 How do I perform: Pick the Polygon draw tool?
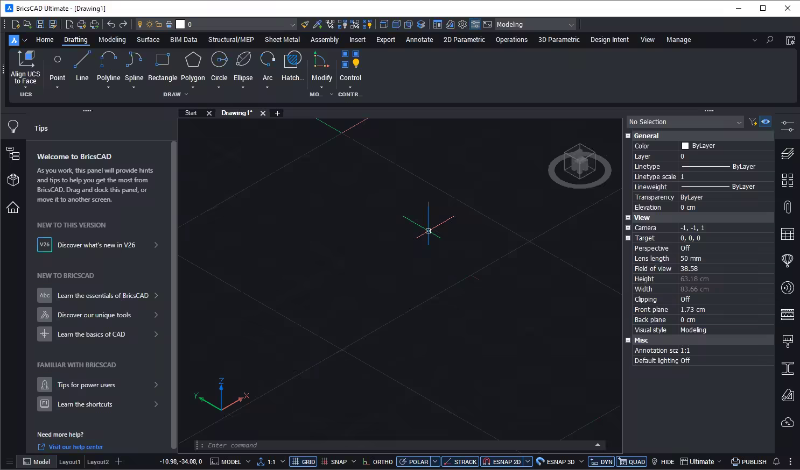[x=193, y=61]
